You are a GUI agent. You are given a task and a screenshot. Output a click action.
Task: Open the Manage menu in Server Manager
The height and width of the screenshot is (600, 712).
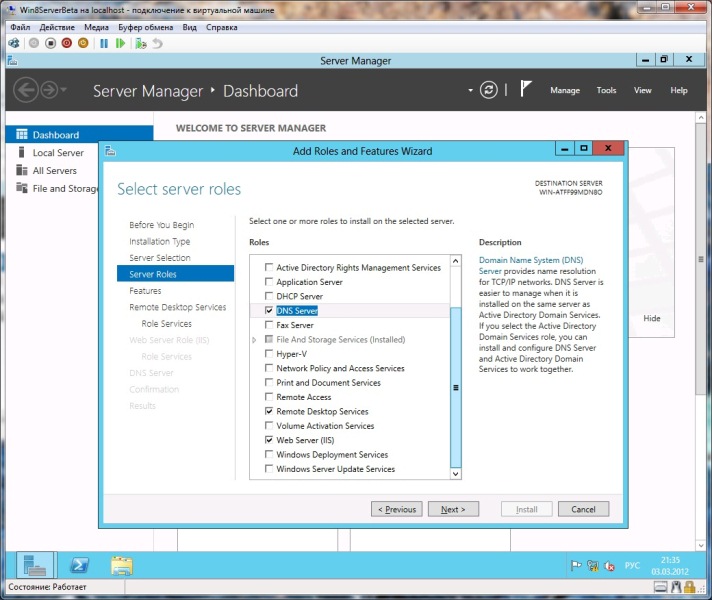(x=564, y=91)
